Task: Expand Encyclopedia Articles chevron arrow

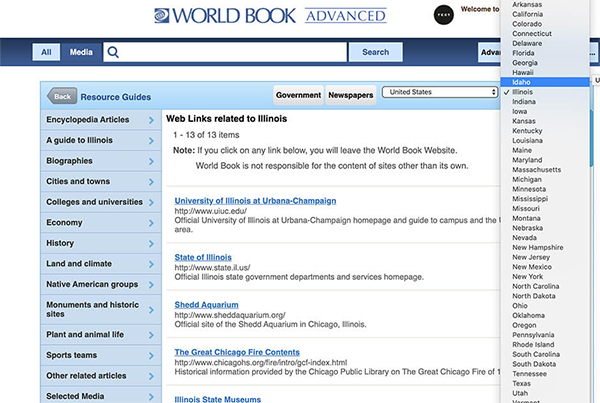Action: pyautogui.click(x=151, y=120)
